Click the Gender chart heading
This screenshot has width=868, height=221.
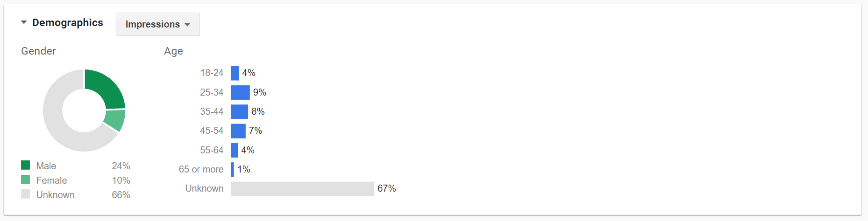38,51
